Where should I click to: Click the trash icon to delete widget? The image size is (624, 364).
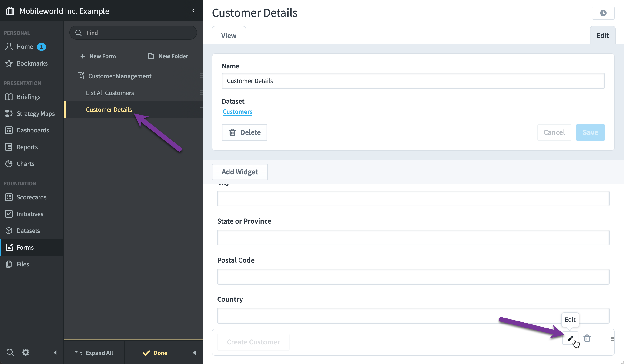pos(587,338)
